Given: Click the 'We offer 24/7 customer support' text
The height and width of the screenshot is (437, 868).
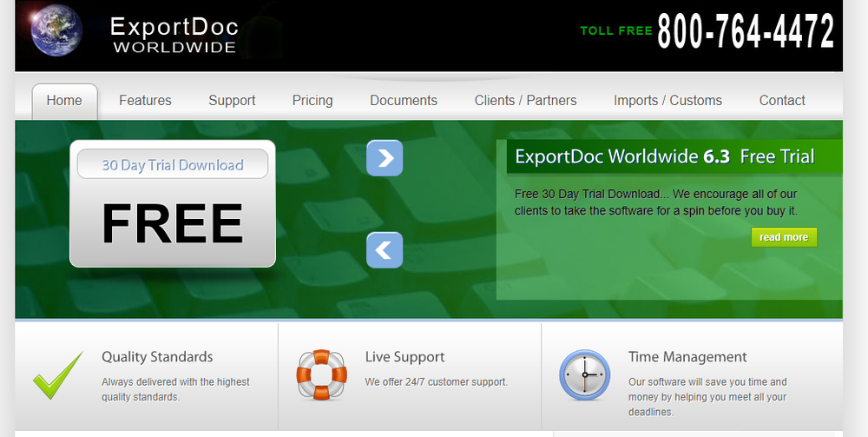Looking at the screenshot, I should pyautogui.click(x=437, y=382).
